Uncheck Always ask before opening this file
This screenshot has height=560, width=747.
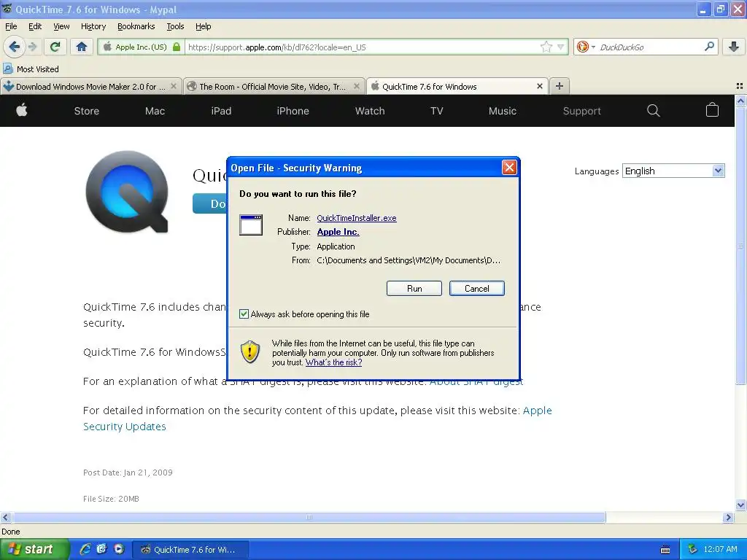point(244,314)
